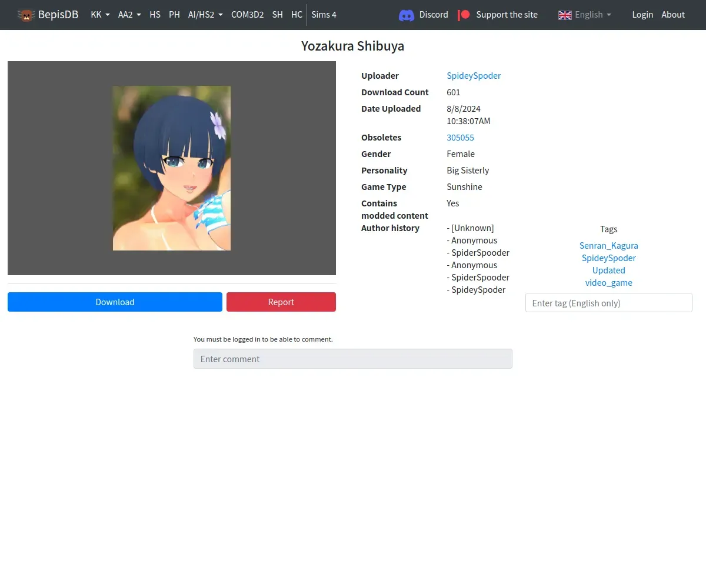Click the Sunshine game type value
This screenshot has height=588, width=706.
pos(464,186)
